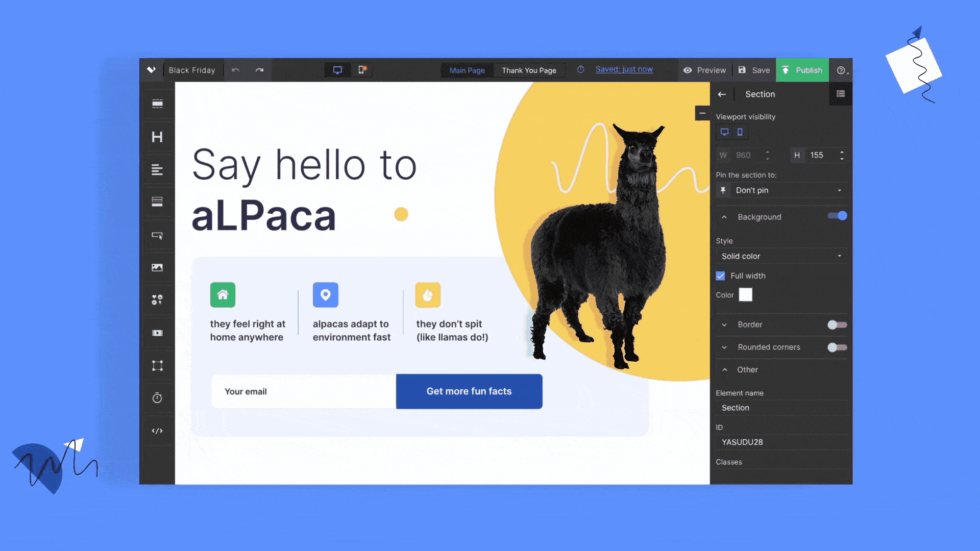Select the black alpaca image
The height and width of the screenshot is (551, 980).
597,245
